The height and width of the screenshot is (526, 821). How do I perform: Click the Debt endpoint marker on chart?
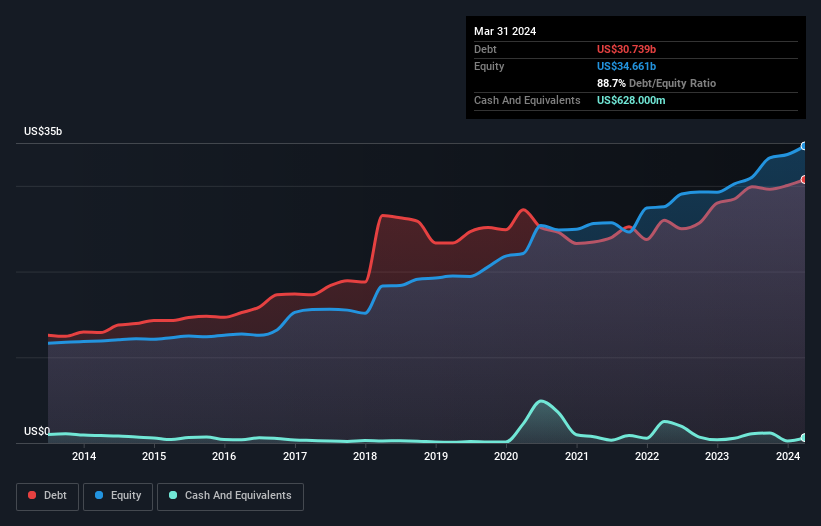tap(804, 180)
